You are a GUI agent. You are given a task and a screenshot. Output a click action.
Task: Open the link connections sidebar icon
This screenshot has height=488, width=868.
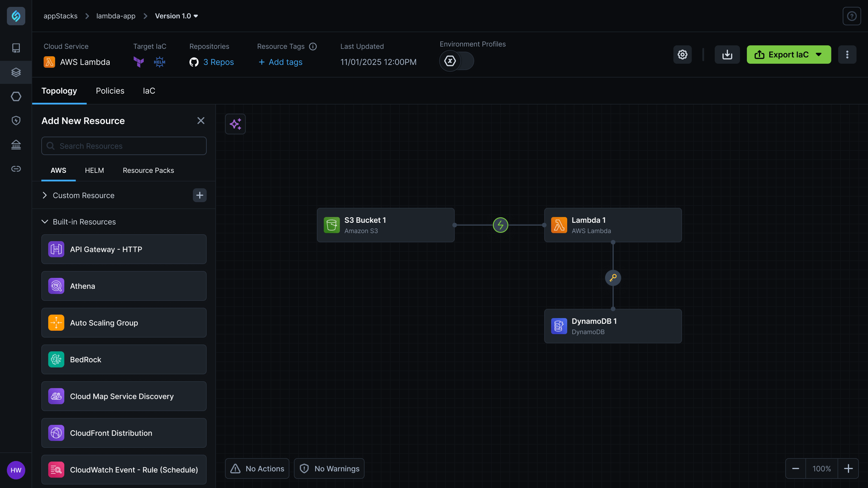16,169
